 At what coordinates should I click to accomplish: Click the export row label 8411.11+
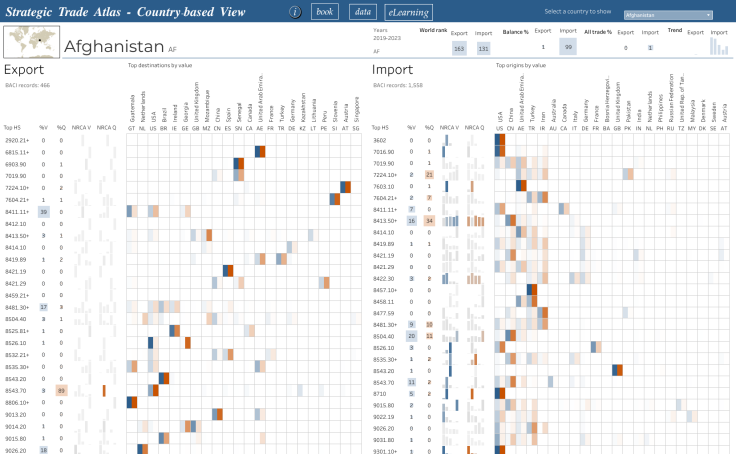click(x=17, y=212)
